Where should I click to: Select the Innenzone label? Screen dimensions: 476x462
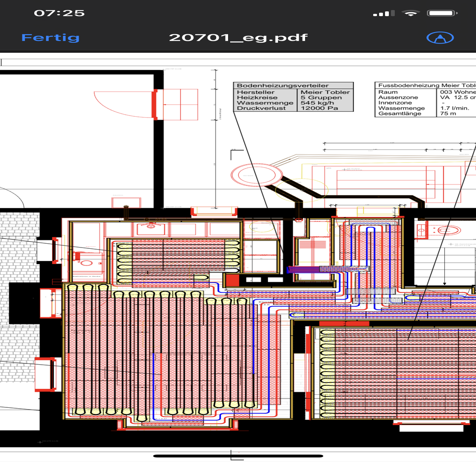(395, 103)
